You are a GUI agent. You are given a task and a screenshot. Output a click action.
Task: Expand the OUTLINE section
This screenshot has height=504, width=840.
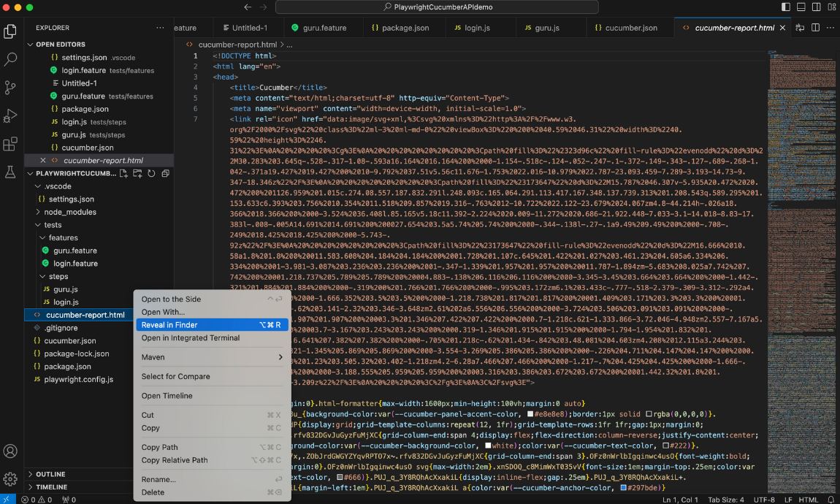click(50, 474)
